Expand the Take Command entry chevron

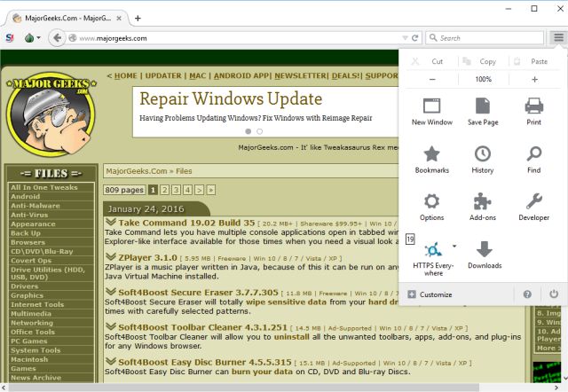click(x=110, y=222)
